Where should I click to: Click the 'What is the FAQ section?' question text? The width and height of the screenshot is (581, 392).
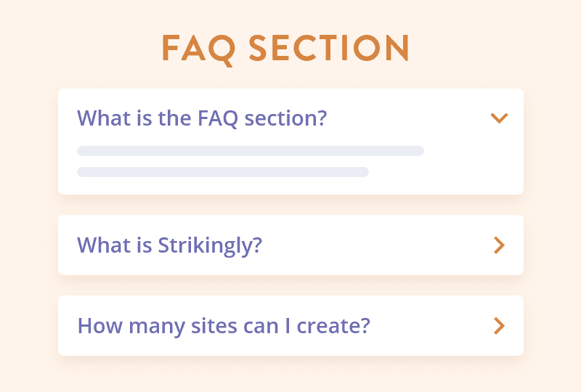click(x=202, y=118)
